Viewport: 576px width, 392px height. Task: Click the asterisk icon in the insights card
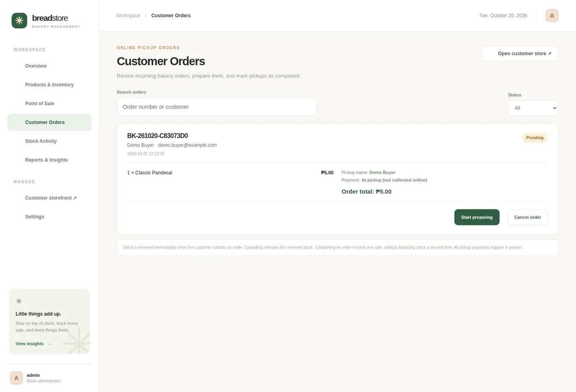click(x=19, y=301)
